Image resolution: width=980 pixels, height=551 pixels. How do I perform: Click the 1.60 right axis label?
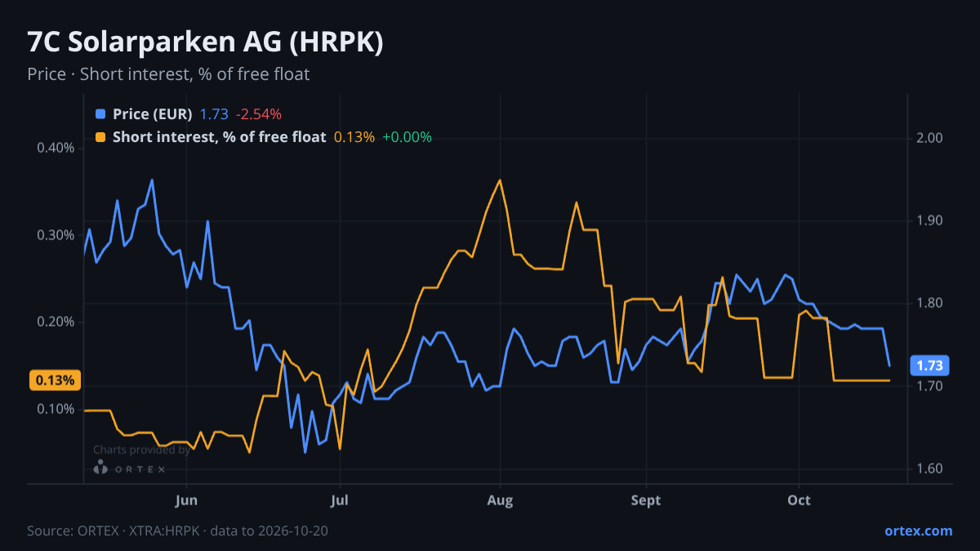[930, 469]
